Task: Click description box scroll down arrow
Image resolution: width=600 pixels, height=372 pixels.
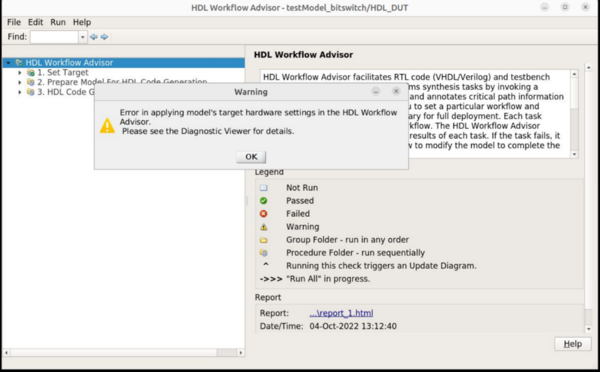Action: [x=574, y=154]
